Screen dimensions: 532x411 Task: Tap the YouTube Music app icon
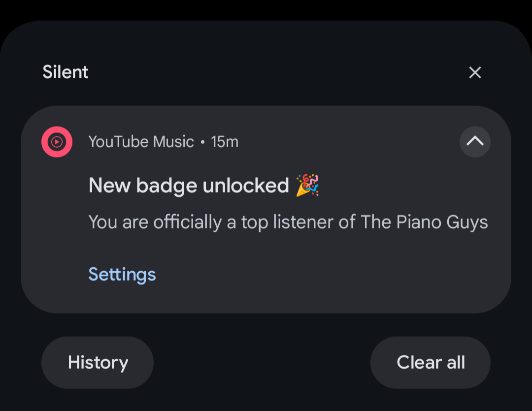click(x=57, y=142)
